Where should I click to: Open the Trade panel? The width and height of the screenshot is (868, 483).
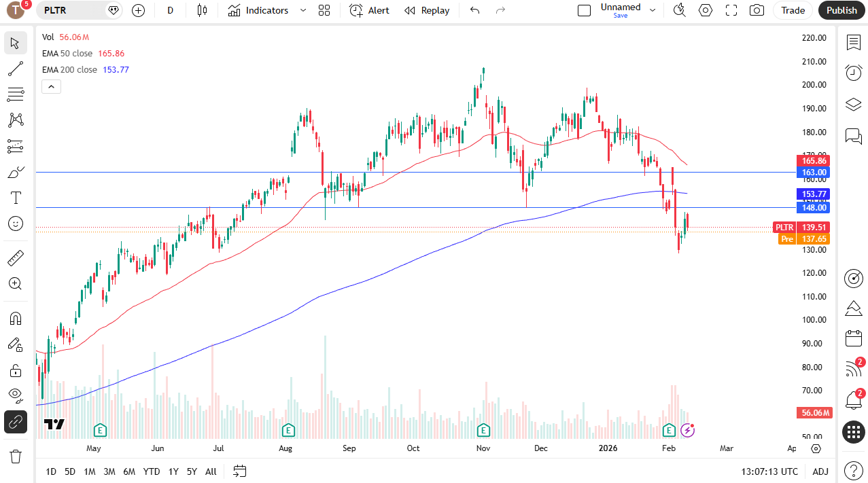(x=793, y=10)
